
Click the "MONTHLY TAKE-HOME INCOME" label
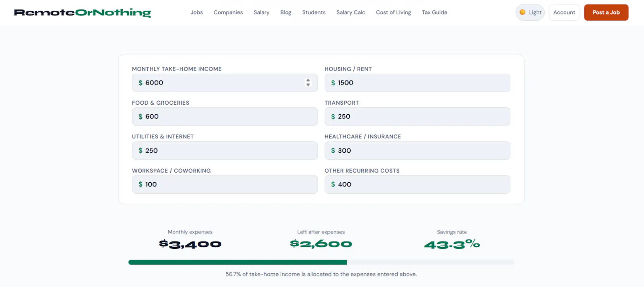(x=177, y=69)
